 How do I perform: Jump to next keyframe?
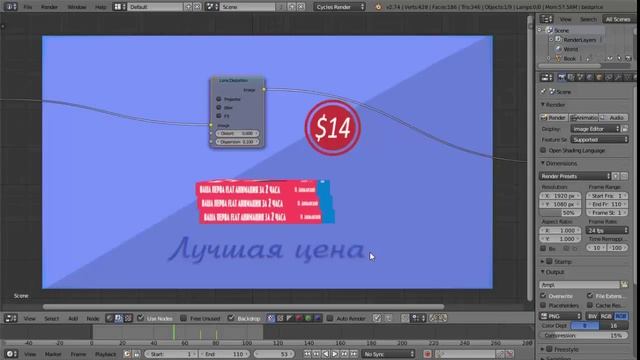344,354
